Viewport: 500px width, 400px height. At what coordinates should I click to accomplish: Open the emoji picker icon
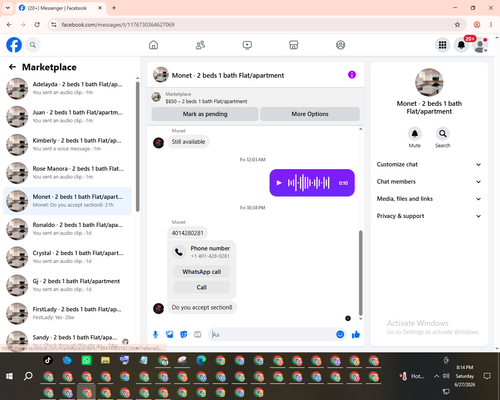pyautogui.click(x=340, y=334)
